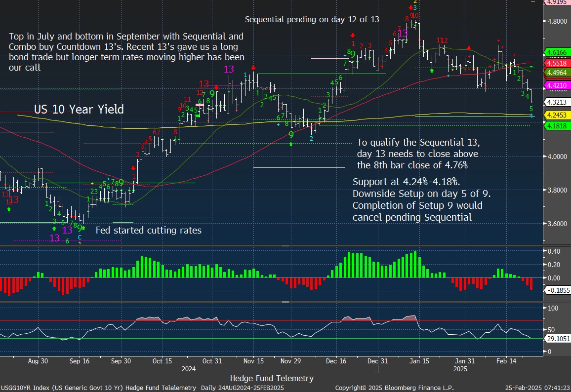The width and height of the screenshot is (571, 392).
Task: Click the "Support at 4.24%-4.18%" note
Action: pyautogui.click(x=422, y=199)
